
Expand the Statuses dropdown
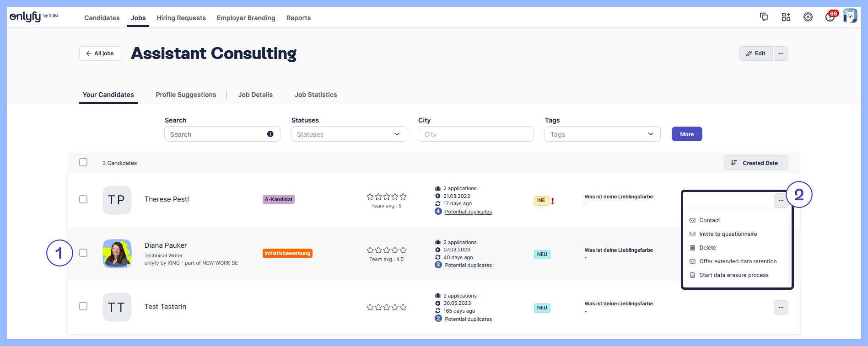(x=349, y=134)
